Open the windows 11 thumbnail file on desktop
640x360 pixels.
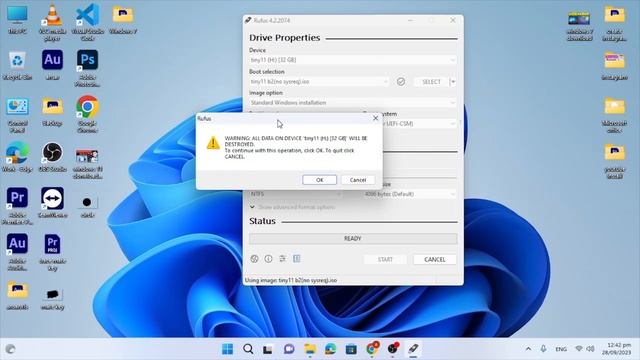87,163
